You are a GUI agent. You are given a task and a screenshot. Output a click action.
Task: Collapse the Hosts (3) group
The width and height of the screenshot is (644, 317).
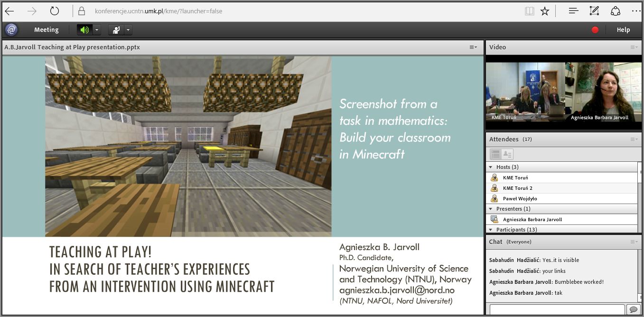coord(491,167)
